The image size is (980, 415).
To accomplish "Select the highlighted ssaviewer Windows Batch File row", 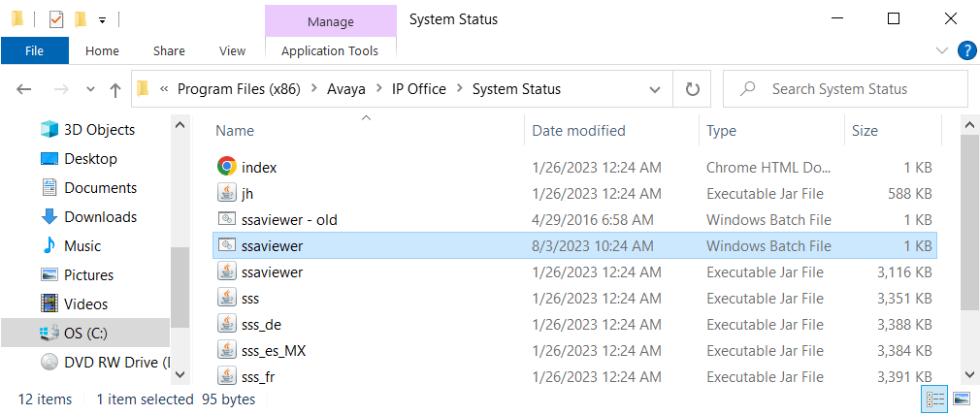I will pos(574,245).
